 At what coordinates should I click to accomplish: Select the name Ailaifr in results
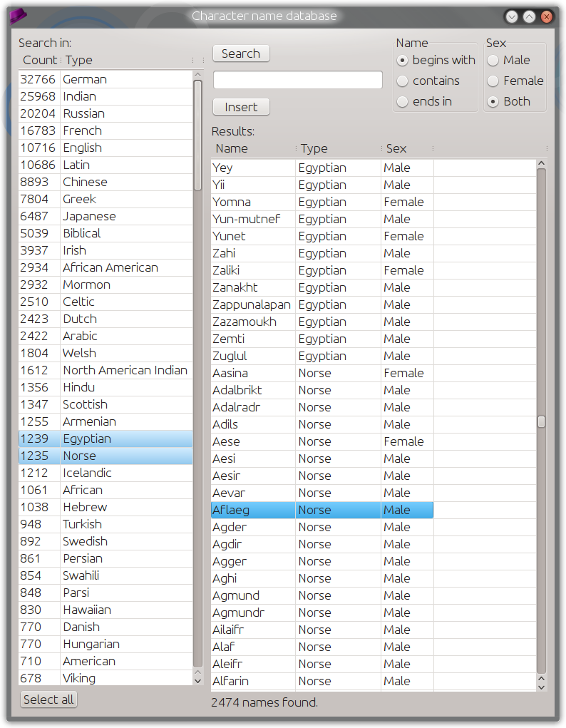pyautogui.click(x=228, y=630)
